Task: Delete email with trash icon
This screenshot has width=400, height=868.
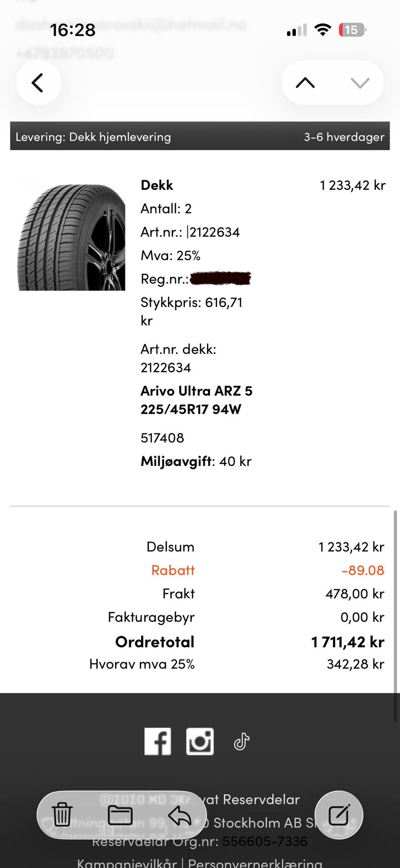Action: click(x=62, y=815)
